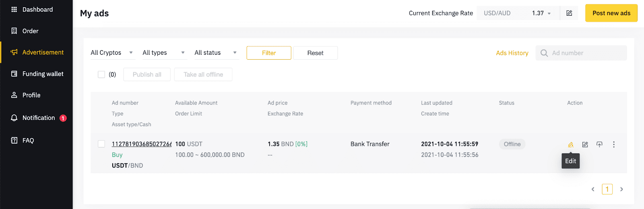
Task: Click the square edit icon in the ad row
Action: [x=585, y=145]
